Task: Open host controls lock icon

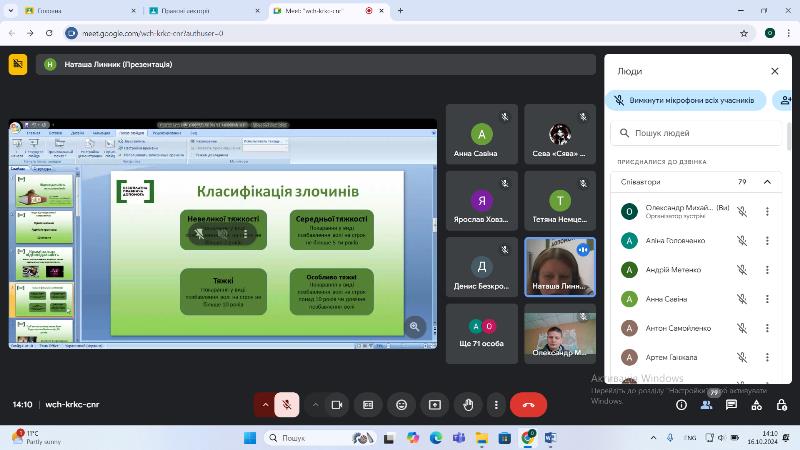Action: click(781, 404)
